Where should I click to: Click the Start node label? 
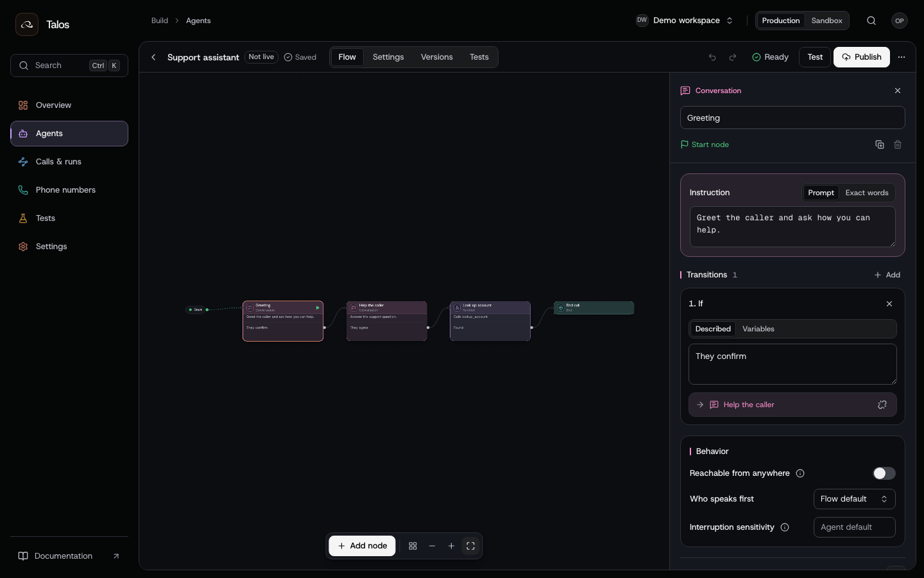coord(705,144)
